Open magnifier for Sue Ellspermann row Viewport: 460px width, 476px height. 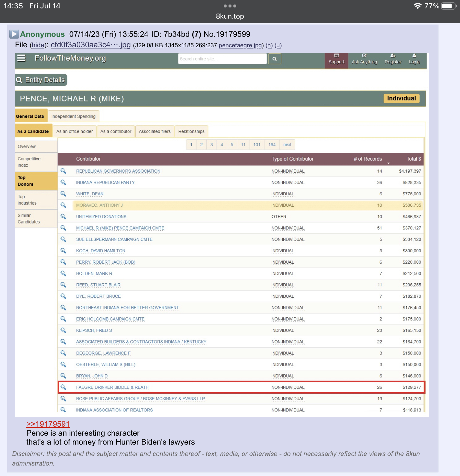(x=63, y=239)
